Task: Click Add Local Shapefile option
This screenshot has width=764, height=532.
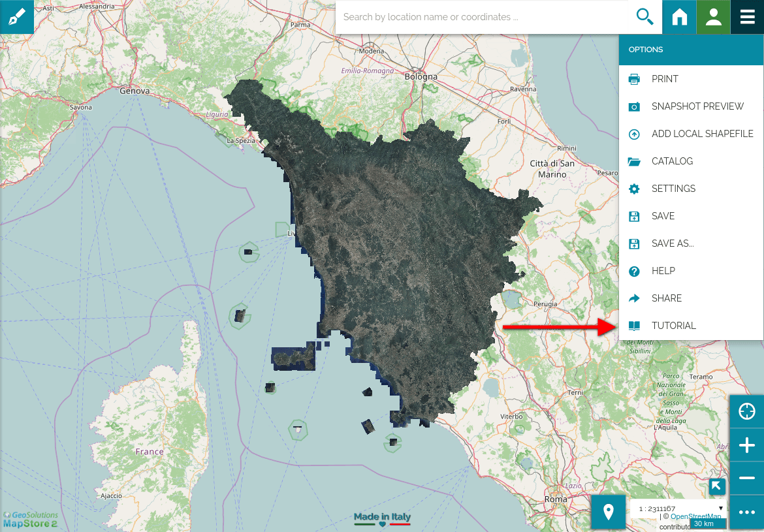Action: 702,134
